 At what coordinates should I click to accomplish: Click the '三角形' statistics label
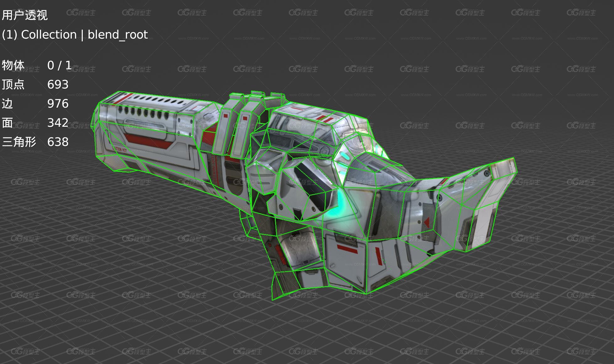(19, 142)
